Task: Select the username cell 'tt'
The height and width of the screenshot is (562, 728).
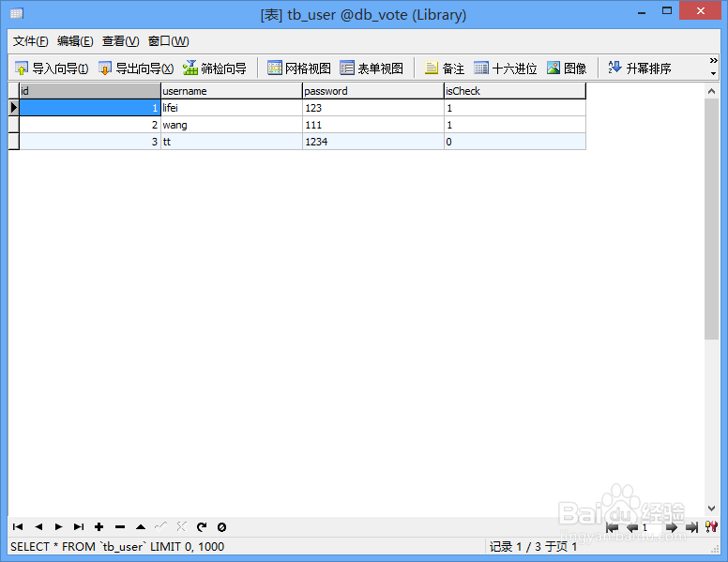Action: 232,142
